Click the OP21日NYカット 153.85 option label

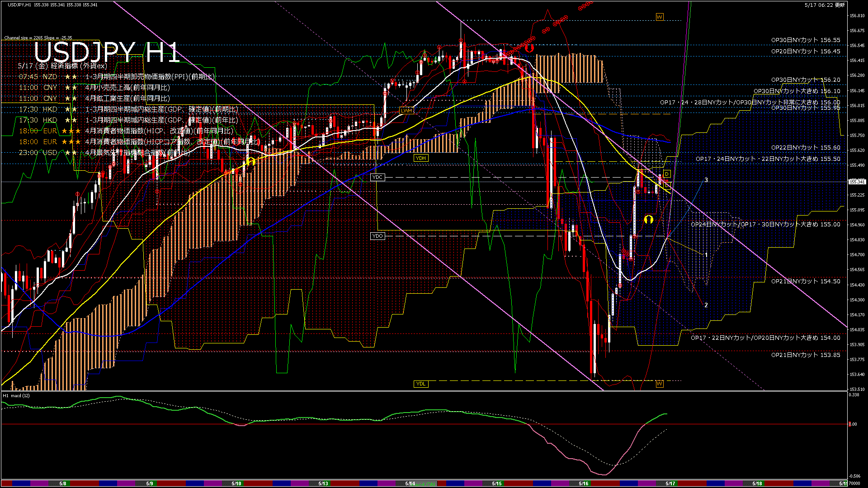pyautogui.click(x=806, y=355)
